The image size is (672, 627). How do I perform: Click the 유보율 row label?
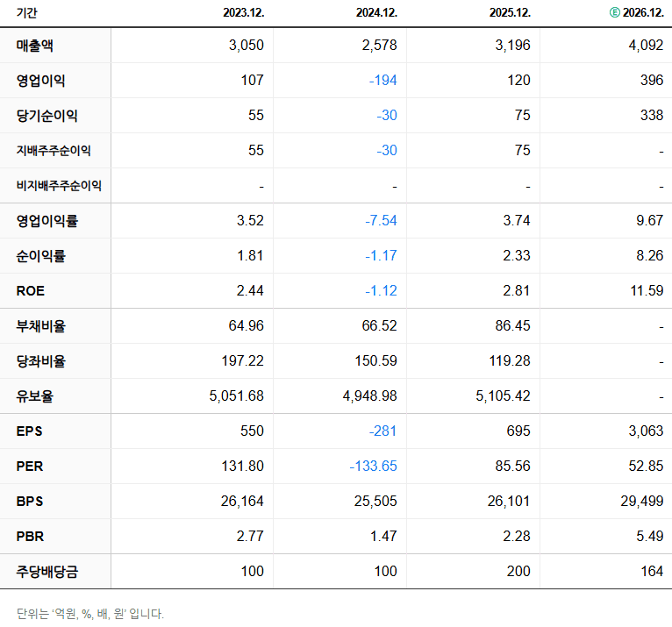tap(35, 396)
